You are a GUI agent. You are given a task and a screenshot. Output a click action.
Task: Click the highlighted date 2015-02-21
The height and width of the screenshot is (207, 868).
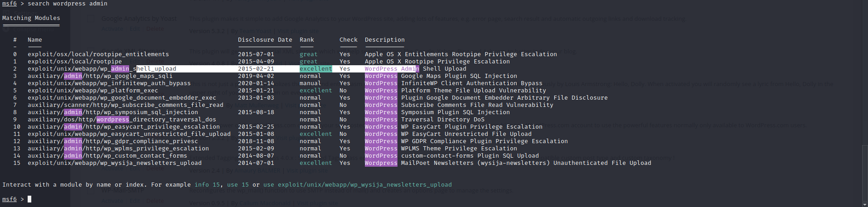click(x=256, y=69)
